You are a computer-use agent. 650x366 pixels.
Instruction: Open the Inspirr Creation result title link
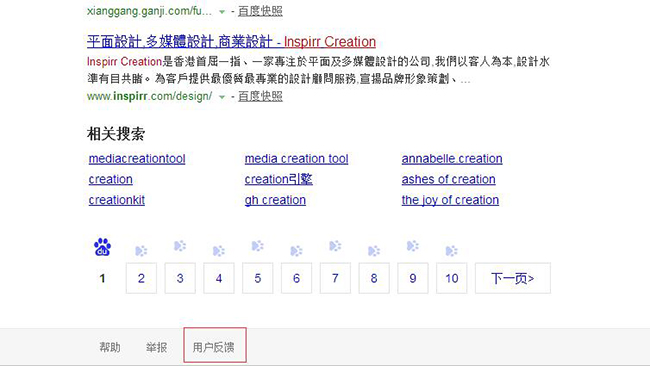(x=231, y=42)
